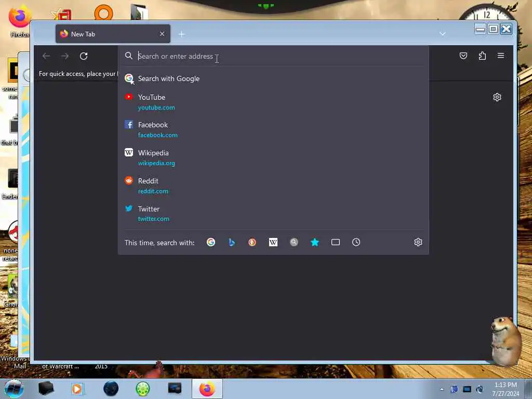The width and height of the screenshot is (532, 399).
Task: Click the hamster desktop gadget
Action: click(x=506, y=341)
